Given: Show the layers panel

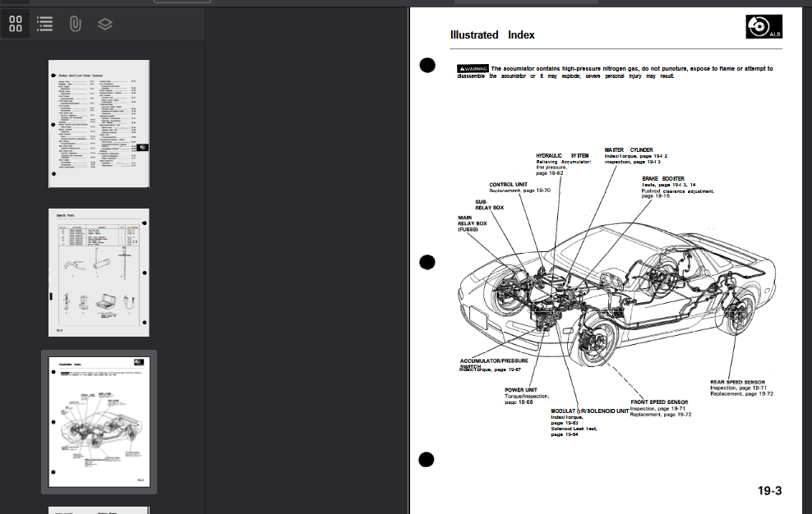Looking at the screenshot, I should 105,24.
